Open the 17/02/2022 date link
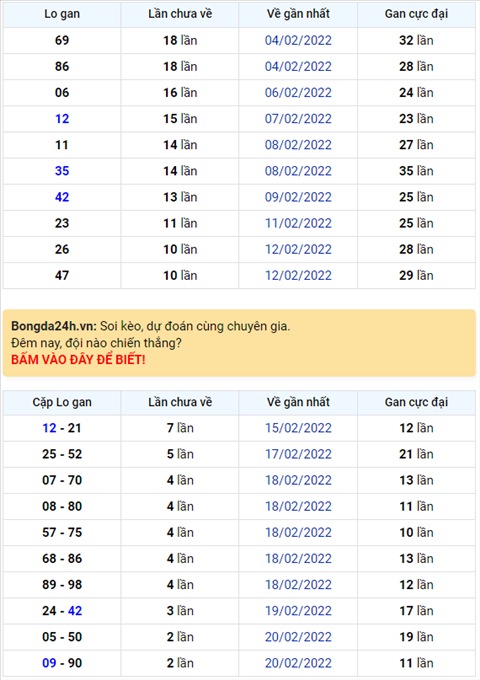This screenshot has height=680, width=480. pos(298,454)
